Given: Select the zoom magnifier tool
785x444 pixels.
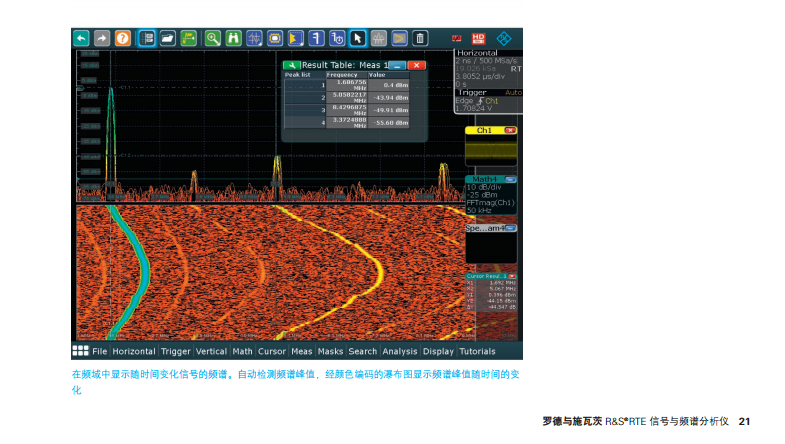Looking at the screenshot, I should tap(212, 39).
